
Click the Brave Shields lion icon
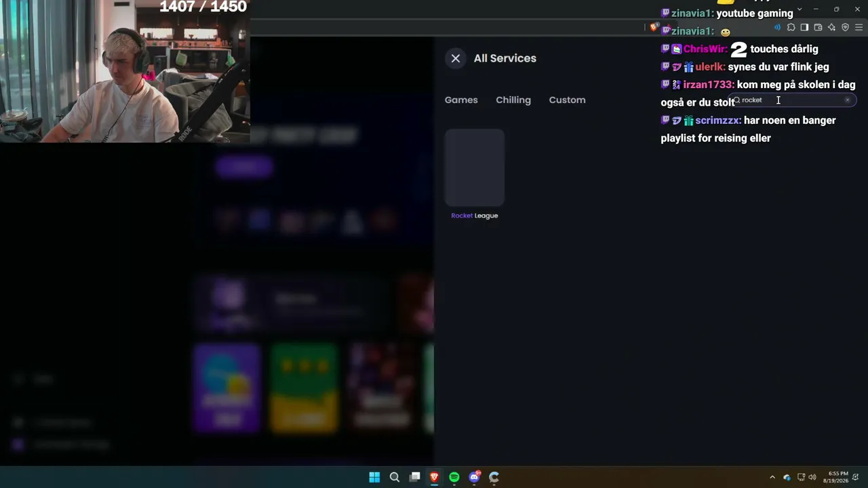click(653, 28)
